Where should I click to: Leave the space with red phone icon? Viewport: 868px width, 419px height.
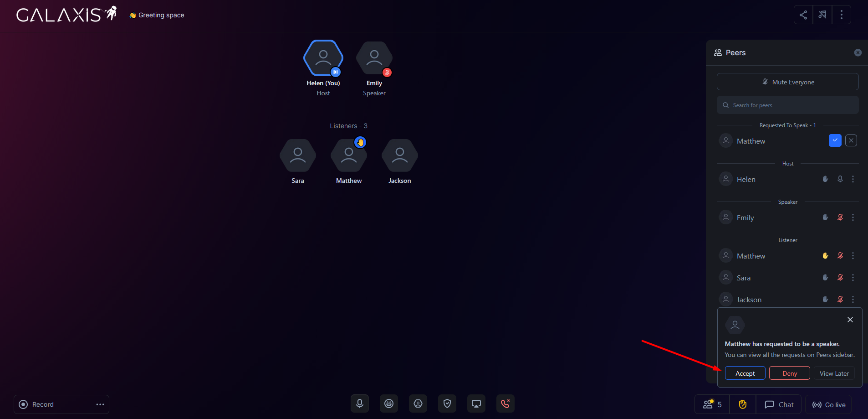pos(505,403)
